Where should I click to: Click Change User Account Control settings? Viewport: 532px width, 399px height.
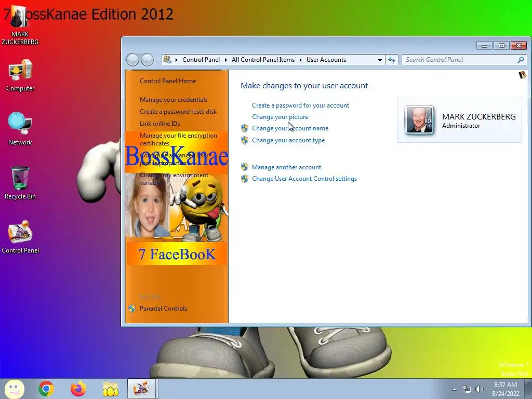pyautogui.click(x=304, y=179)
